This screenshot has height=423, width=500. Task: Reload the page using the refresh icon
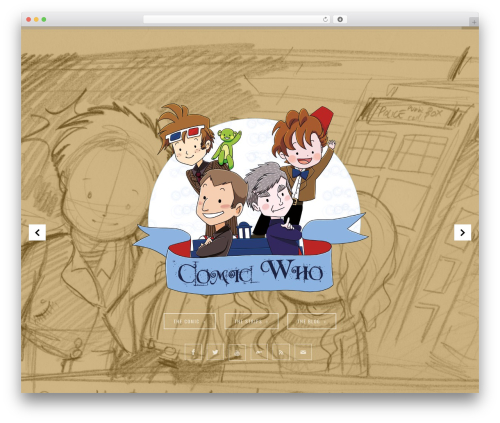[325, 20]
